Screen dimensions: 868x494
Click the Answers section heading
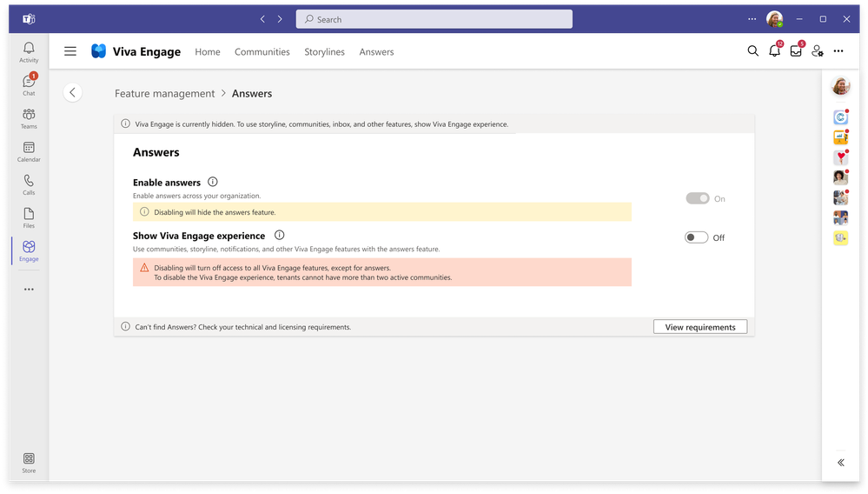[x=156, y=152]
